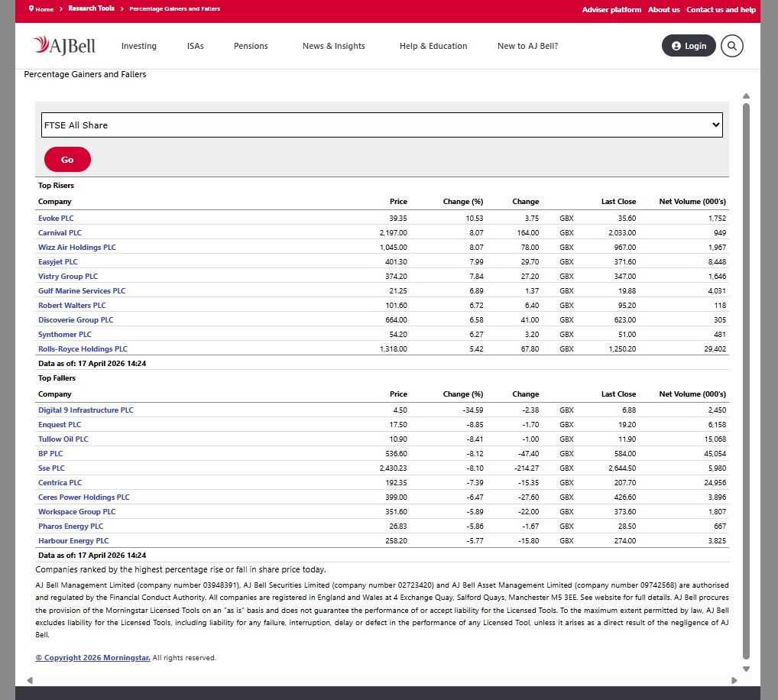Click the Top Risers heading
The width and height of the screenshot is (778, 700).
(56, 185)
